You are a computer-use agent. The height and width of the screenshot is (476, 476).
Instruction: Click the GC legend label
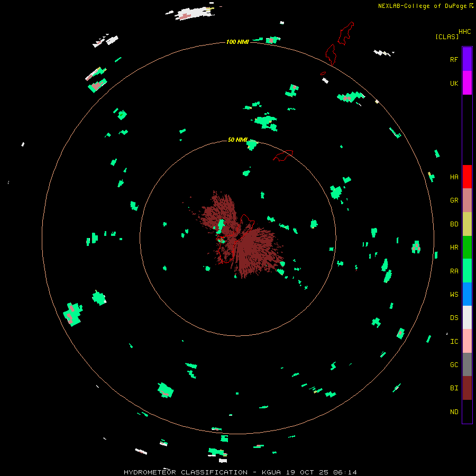pyautogui.click(x=454, y=365)
